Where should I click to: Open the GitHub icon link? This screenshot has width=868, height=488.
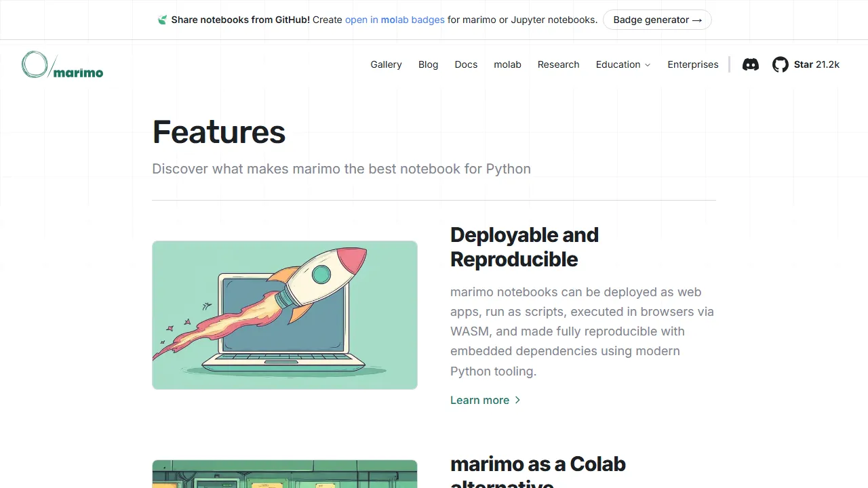(x=781, y=64)
